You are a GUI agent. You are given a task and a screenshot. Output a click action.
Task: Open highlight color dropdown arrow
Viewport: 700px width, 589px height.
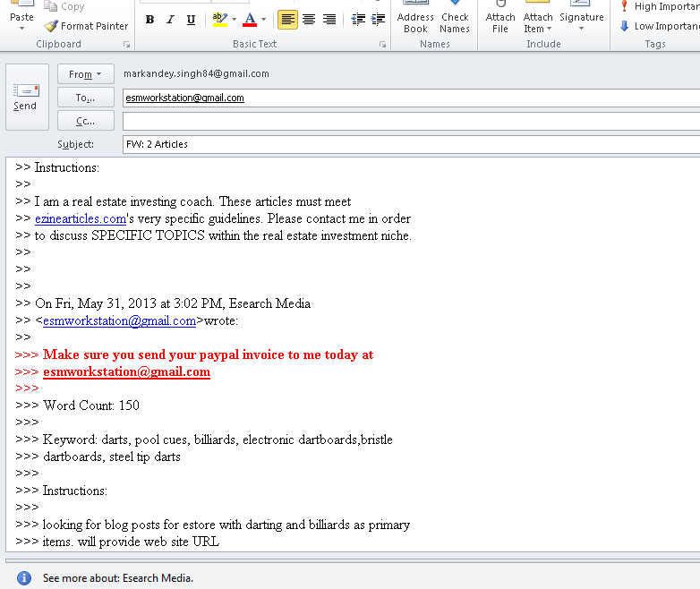[x=234, y=20]
